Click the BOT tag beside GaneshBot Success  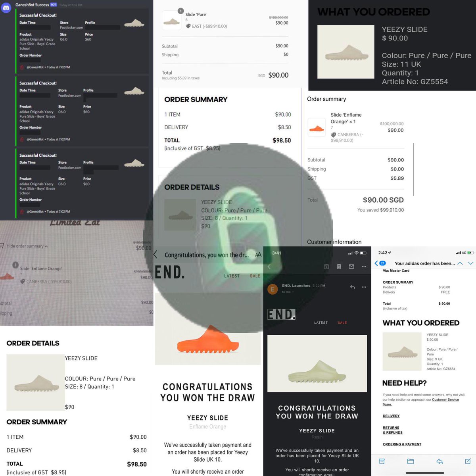pos(54,5)
